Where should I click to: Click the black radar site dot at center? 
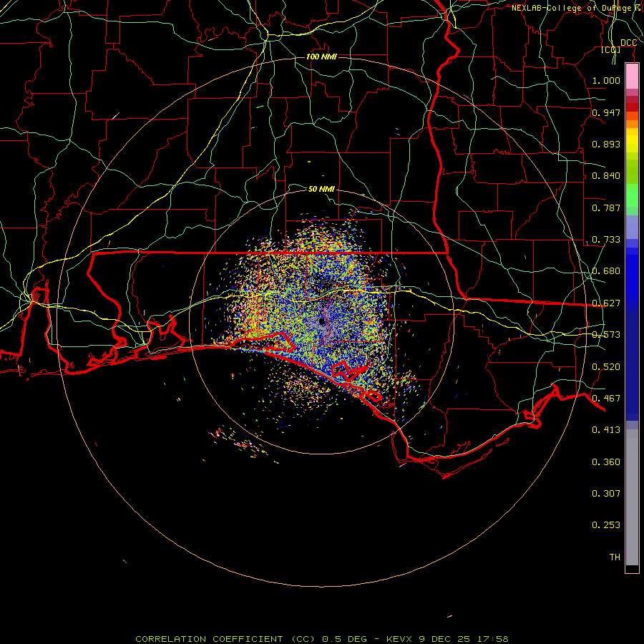point(321,321)
